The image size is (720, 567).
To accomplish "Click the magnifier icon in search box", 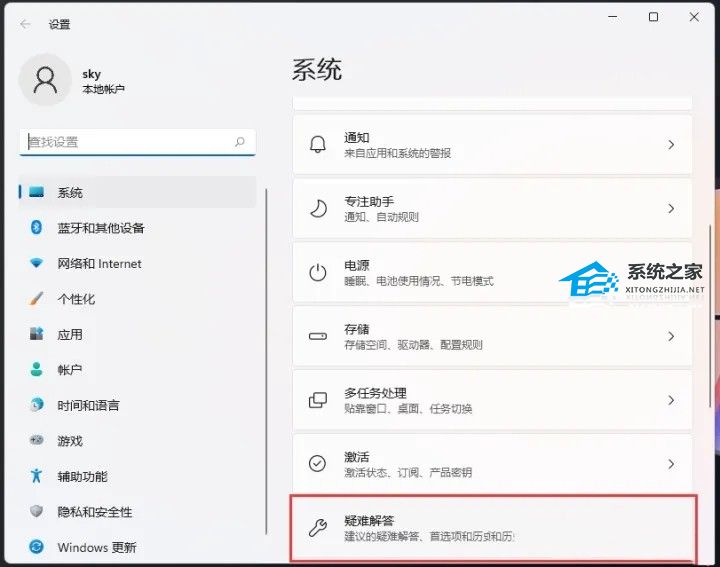I will coord(240,142).
